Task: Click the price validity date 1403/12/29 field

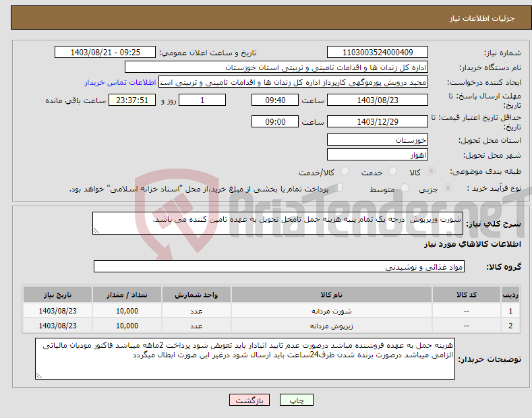Action: (x=378, y=121)
